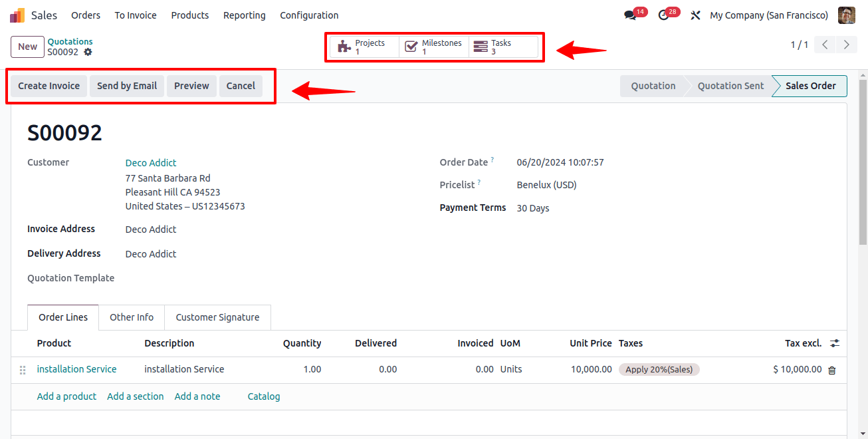The height and width of the screenshot is (439, 868).
Task: Open the Reporting menu
Action: 245,15
